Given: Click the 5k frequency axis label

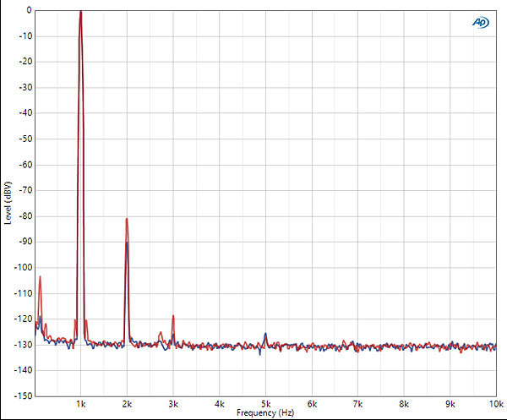Looking at the screenshot, I should click(266, 404).
